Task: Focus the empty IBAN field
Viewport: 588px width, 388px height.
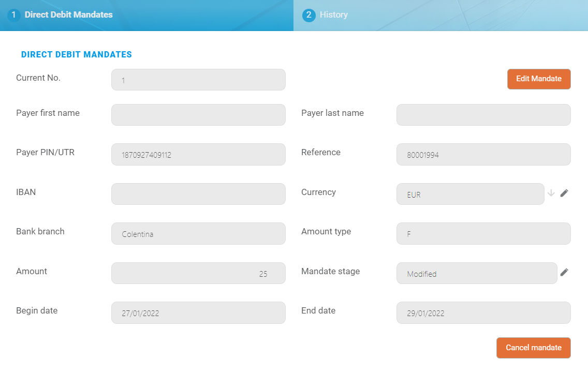Action: pyautogui.click(x=198, y=194)
